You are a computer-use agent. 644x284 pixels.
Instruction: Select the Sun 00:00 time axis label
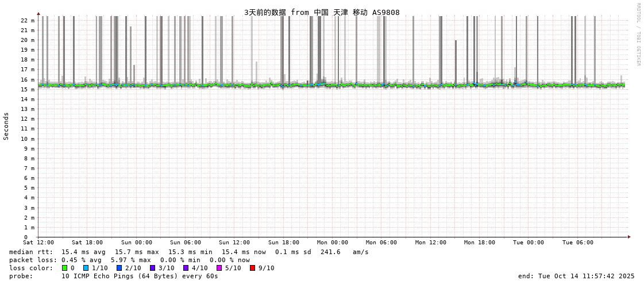137,243
